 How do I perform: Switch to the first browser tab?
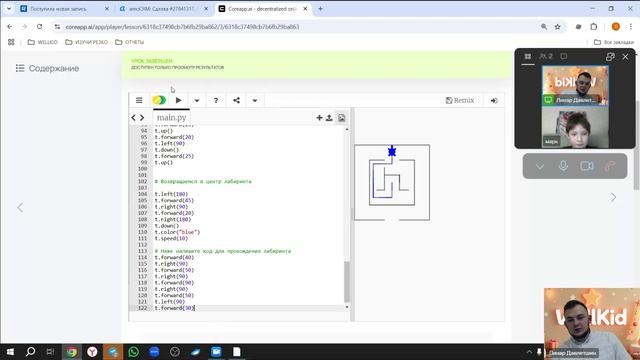(x=65, y=9)
